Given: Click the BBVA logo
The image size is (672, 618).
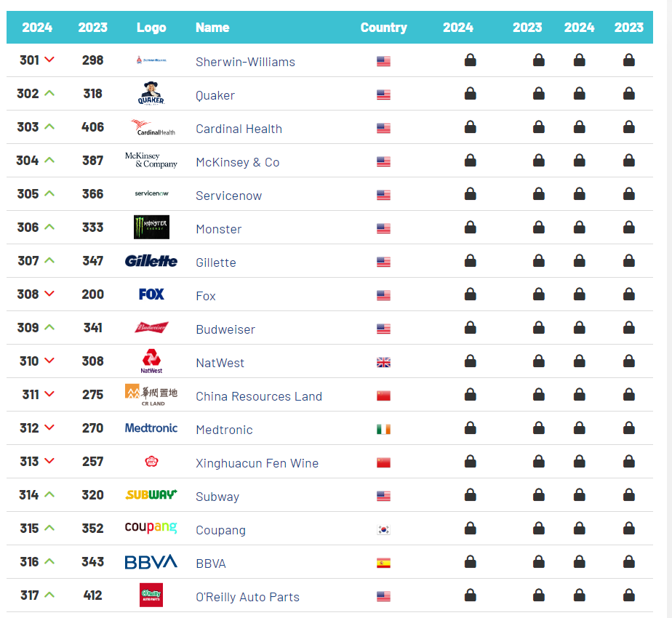Looking at the screenshot, I should point(151,561).
